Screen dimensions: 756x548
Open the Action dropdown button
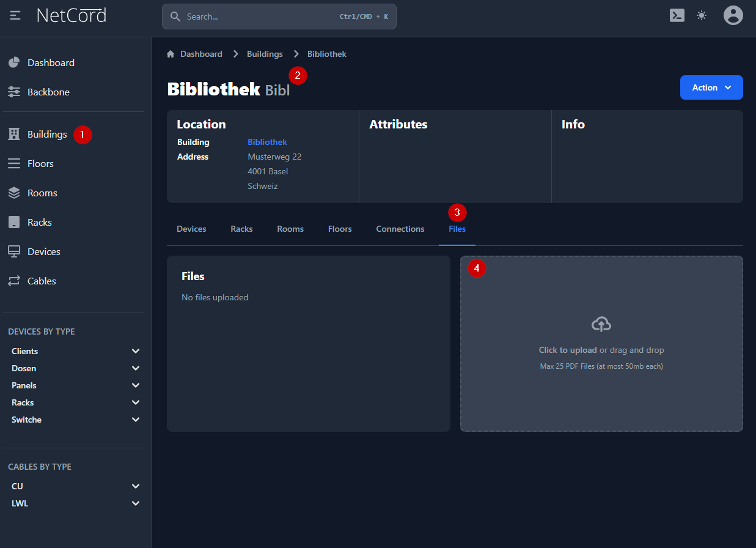(x=711, y=87)
